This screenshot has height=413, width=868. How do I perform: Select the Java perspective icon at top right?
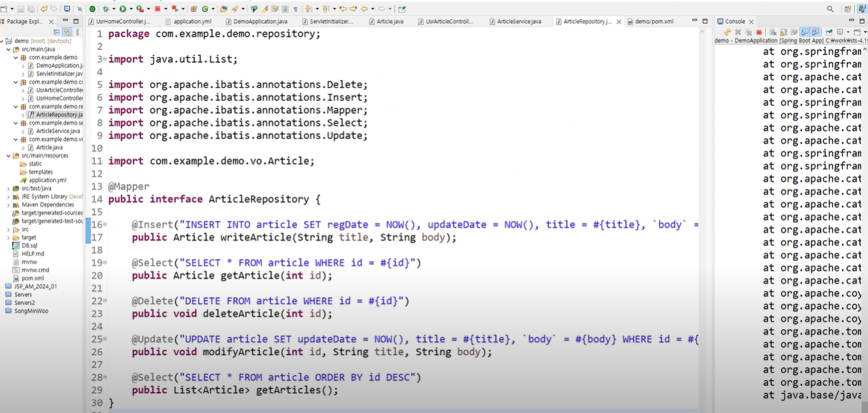[x=861, y=9]
